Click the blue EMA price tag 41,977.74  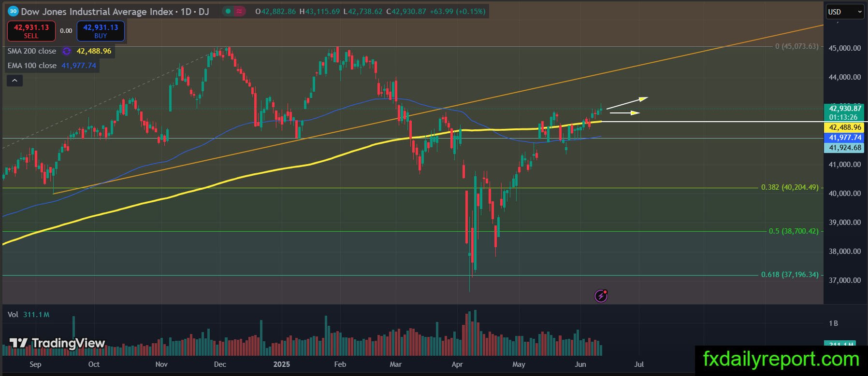(845, 138)
